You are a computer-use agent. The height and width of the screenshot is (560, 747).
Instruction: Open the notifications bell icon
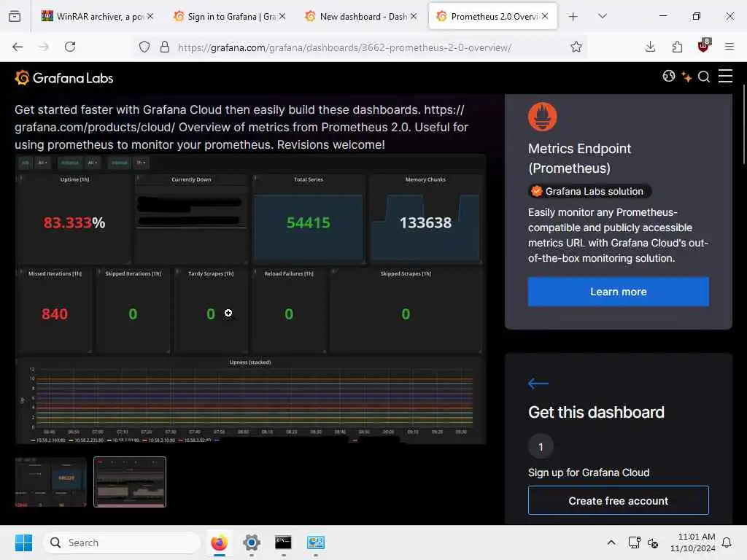pos(727,542)
